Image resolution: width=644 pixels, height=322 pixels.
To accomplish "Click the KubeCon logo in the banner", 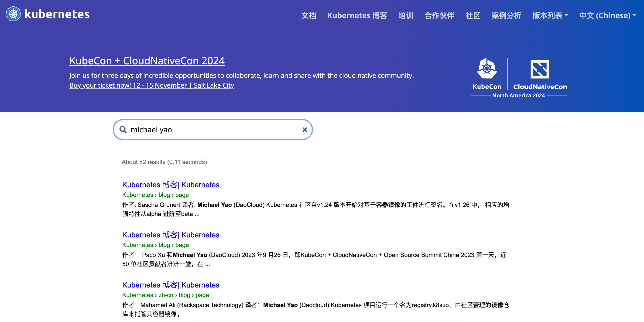I will (x=487, y=69).
